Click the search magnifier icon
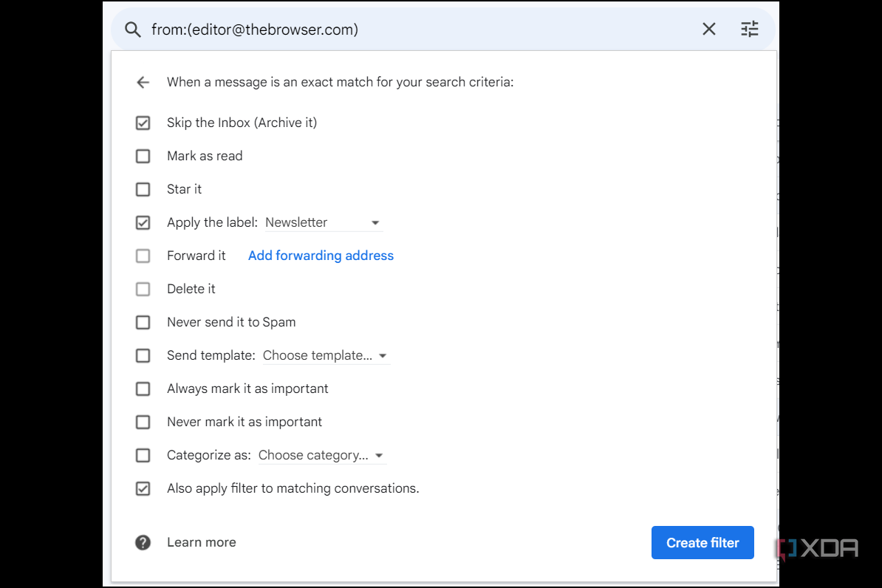Image resolution: width=882 pixels, height=588 pixels. [133, 30]
